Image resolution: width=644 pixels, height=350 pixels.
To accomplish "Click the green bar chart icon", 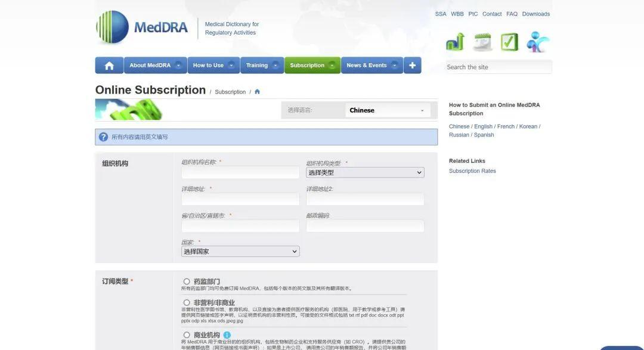I will [454, 41].
